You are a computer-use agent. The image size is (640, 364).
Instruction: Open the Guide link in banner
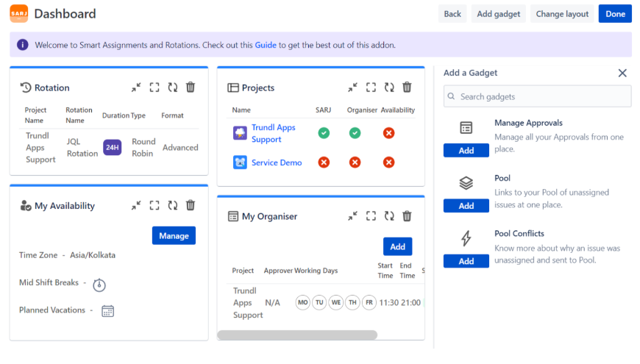266,45
